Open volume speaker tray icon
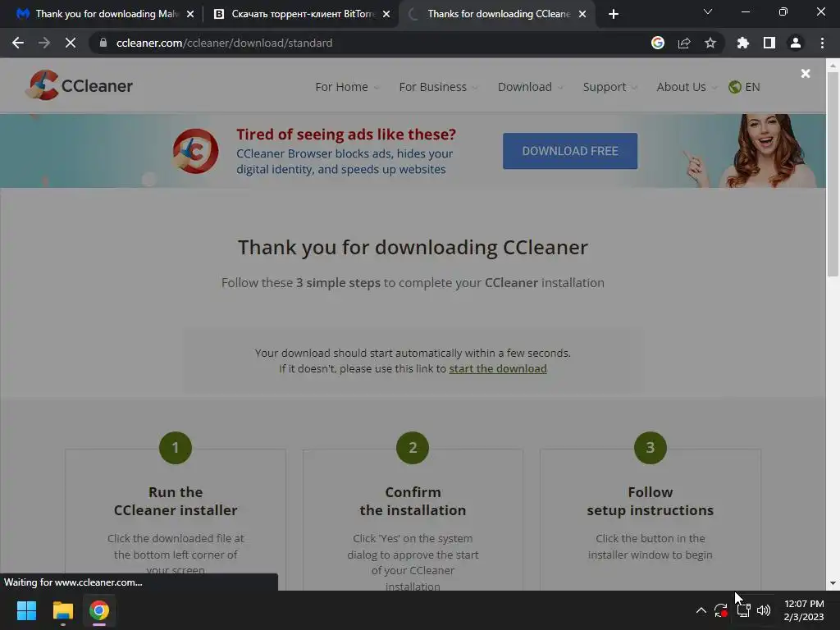 [764, 610]
